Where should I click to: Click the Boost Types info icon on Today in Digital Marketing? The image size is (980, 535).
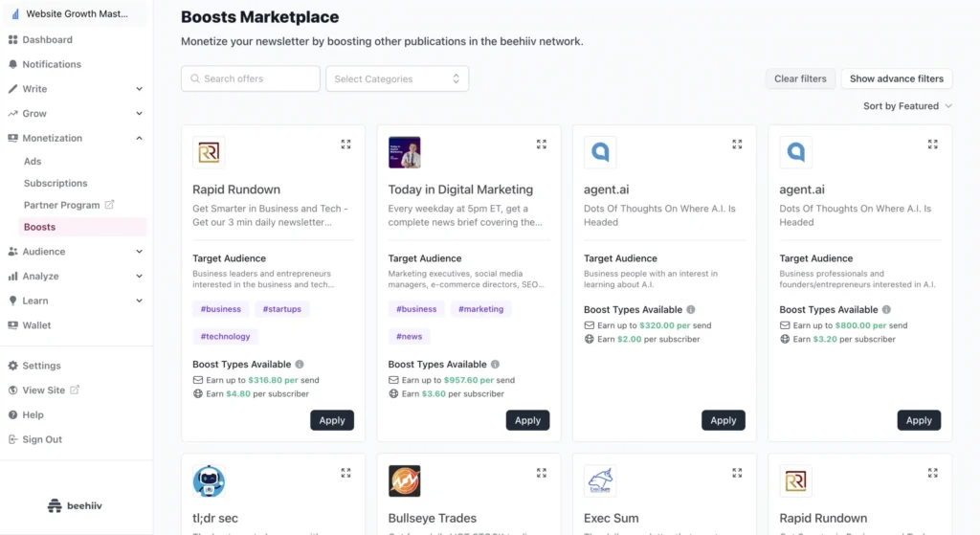(495, 364)
